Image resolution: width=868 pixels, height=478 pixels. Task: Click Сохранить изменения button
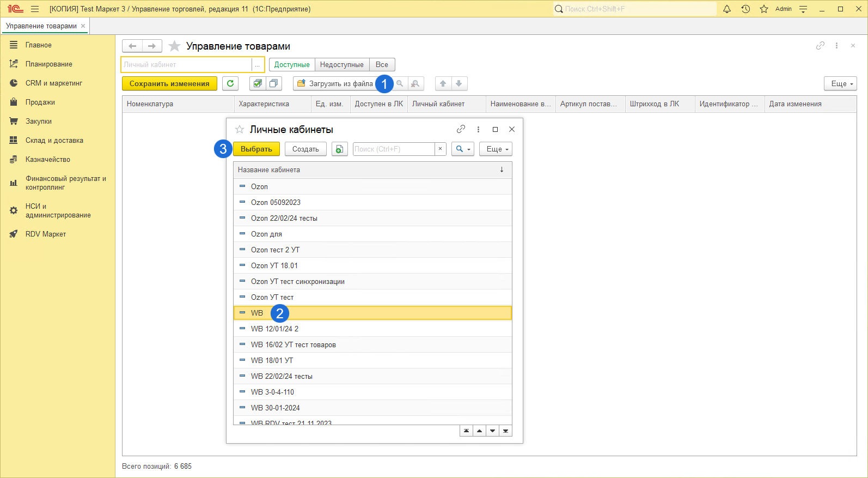[x=169, y=83]
